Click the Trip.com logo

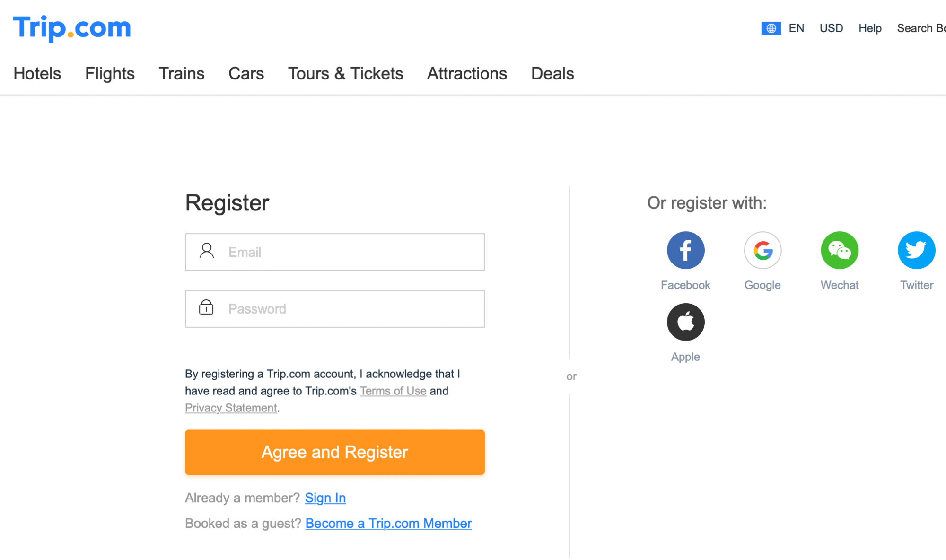pyautogui.click(x=72, y=28)
